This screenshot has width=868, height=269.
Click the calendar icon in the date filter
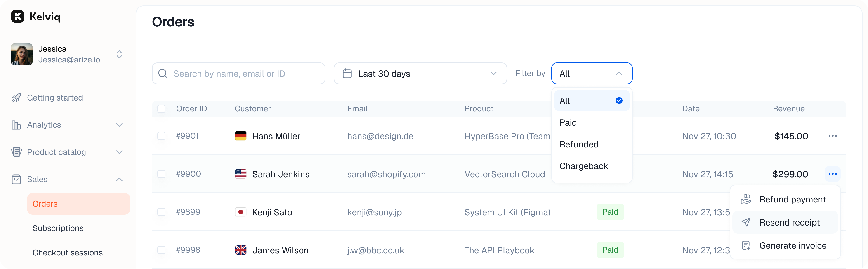click(x=347, y=74)
